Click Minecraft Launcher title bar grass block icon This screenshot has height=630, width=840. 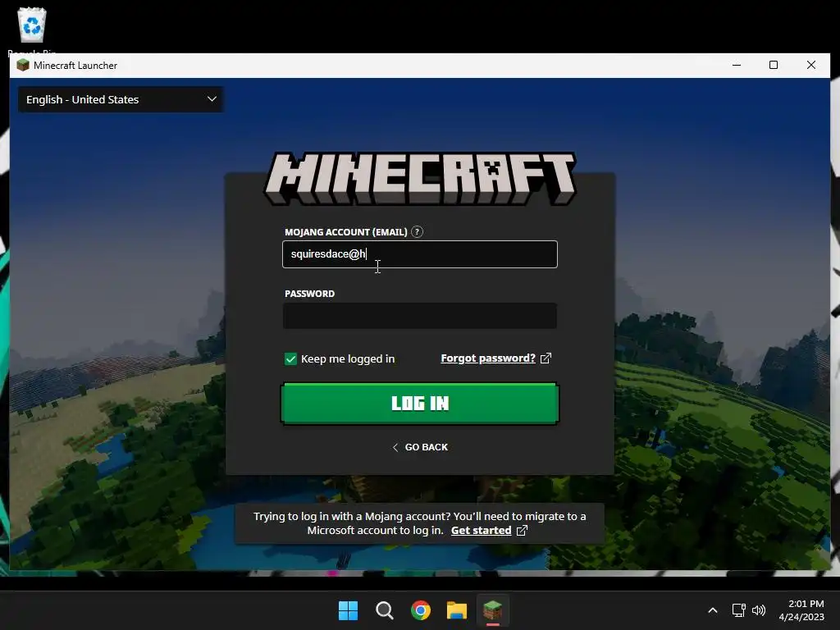[x=22, y=66]
